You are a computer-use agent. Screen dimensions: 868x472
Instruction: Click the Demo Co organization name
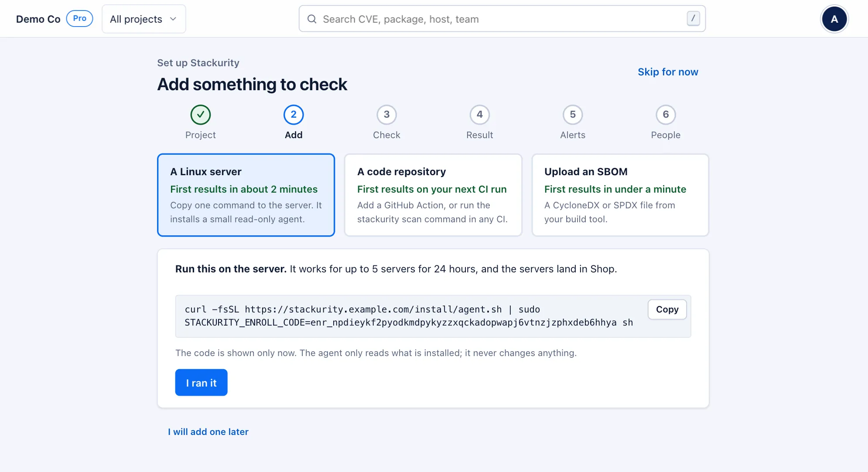(x=38, y=19)
